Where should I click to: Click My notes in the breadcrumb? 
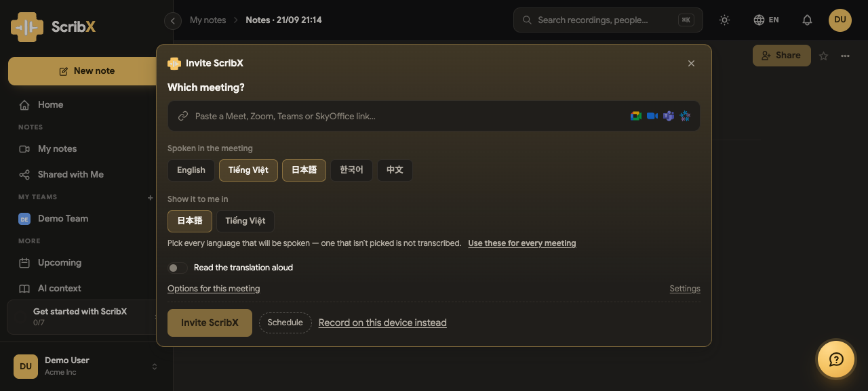[x=208, y=20]
